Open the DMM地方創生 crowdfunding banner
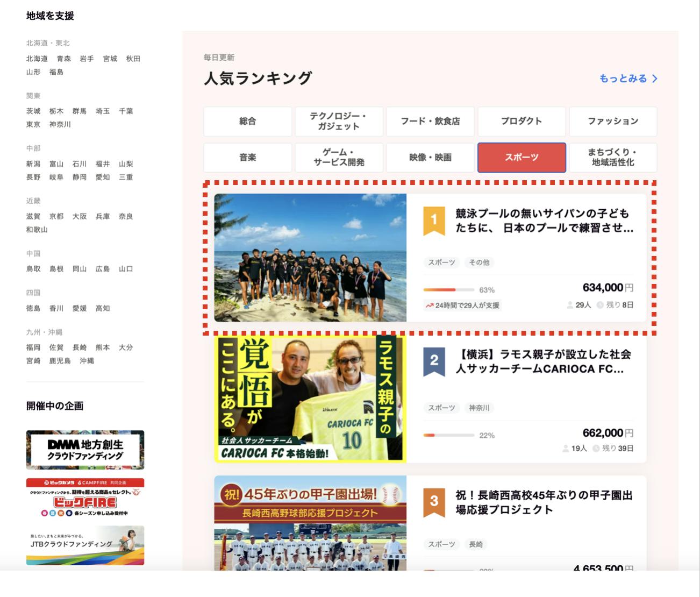The width and height of the screenshot is (700, 597). coord(85,450)
